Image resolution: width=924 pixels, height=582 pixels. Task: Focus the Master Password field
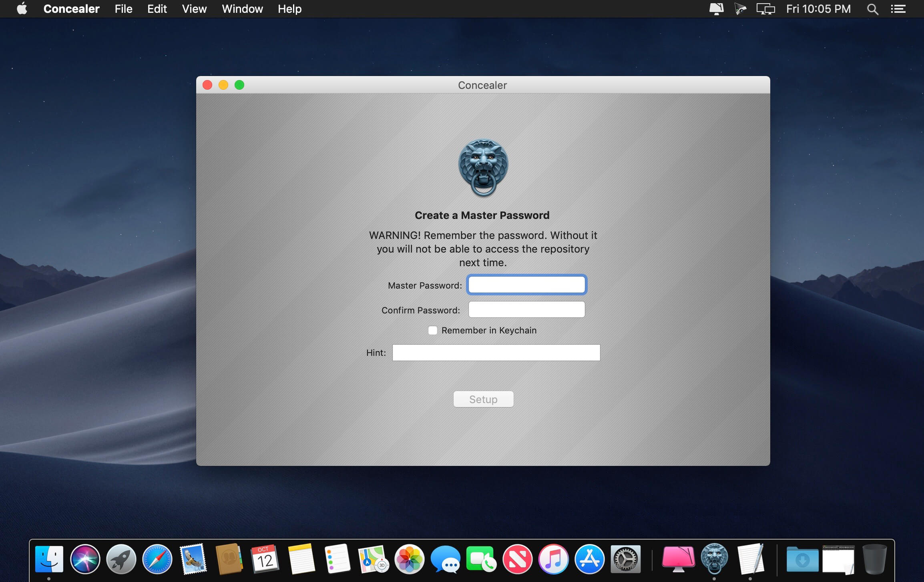coord(526,285)
